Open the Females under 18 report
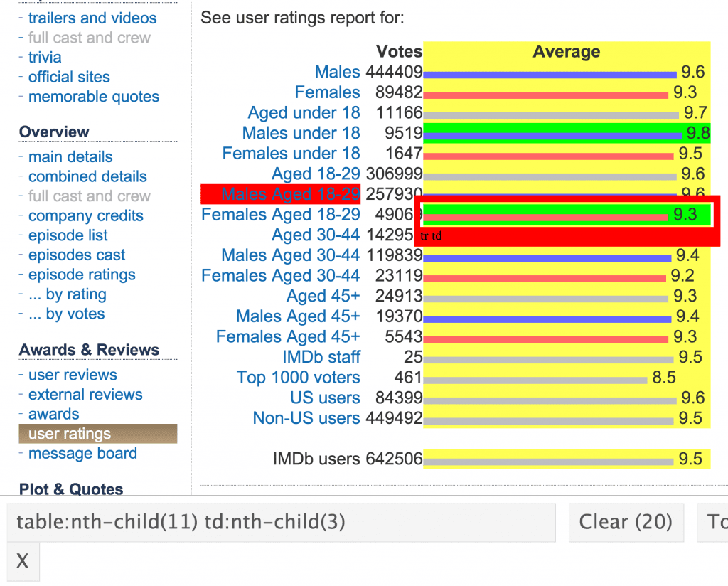Image resolution: width=728 pixels, height=586 pixels. [x=291, y=154]
